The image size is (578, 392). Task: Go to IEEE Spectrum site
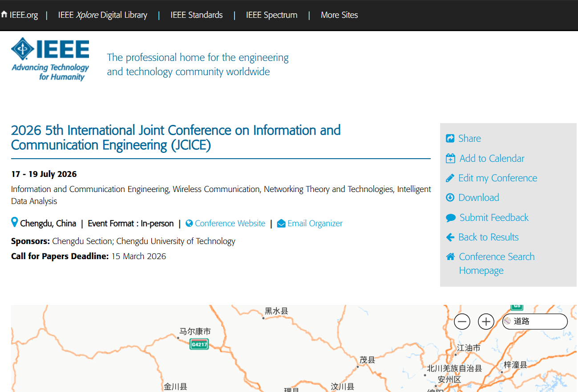(271, 15)
